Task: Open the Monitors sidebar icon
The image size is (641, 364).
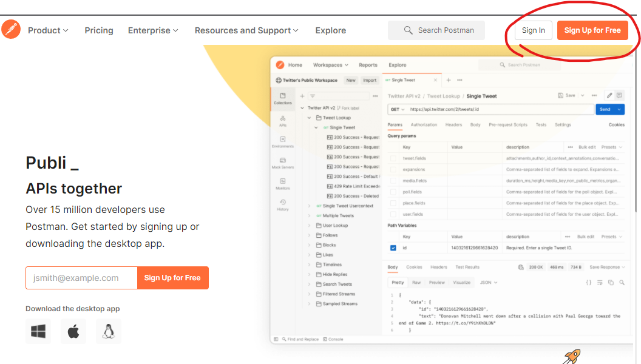Action: (x=282, y=184)
